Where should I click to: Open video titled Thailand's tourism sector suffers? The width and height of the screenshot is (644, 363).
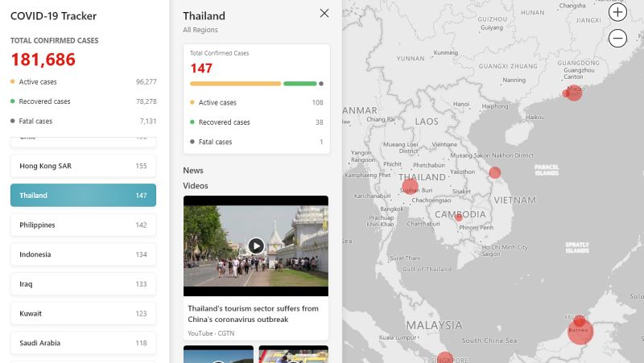click(x=253, y=314)
